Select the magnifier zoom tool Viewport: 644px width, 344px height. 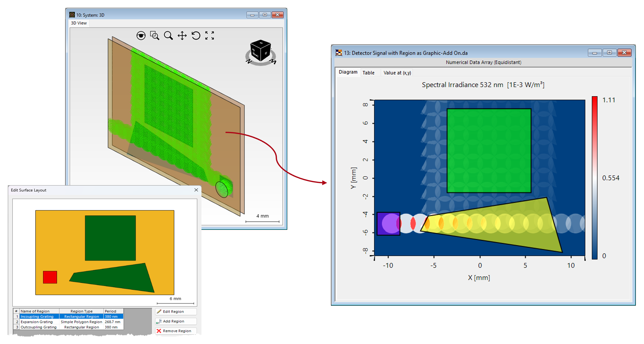[168, 36]
